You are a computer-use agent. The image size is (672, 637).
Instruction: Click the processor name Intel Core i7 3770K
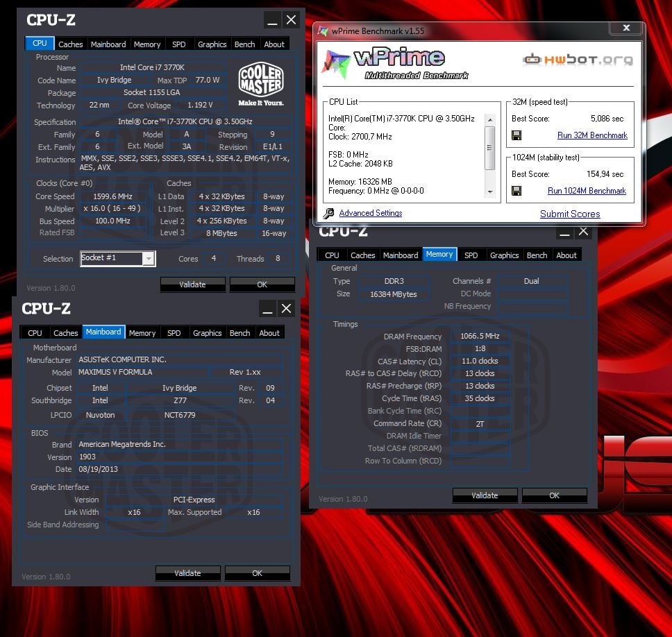coord(152,67)
